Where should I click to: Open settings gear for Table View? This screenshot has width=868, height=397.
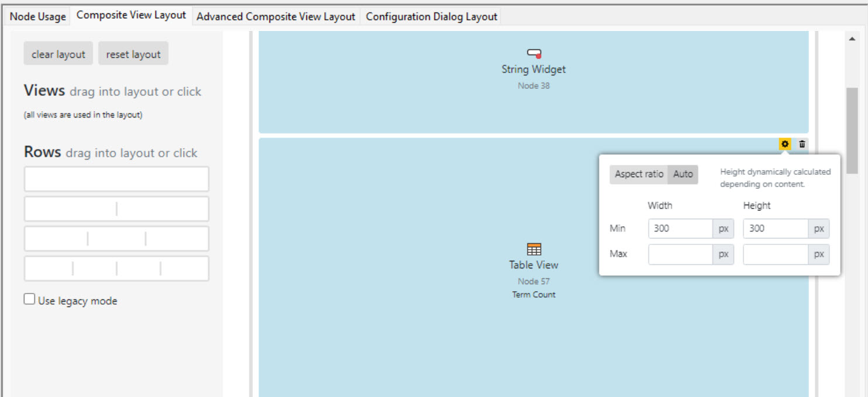[785, 144]
